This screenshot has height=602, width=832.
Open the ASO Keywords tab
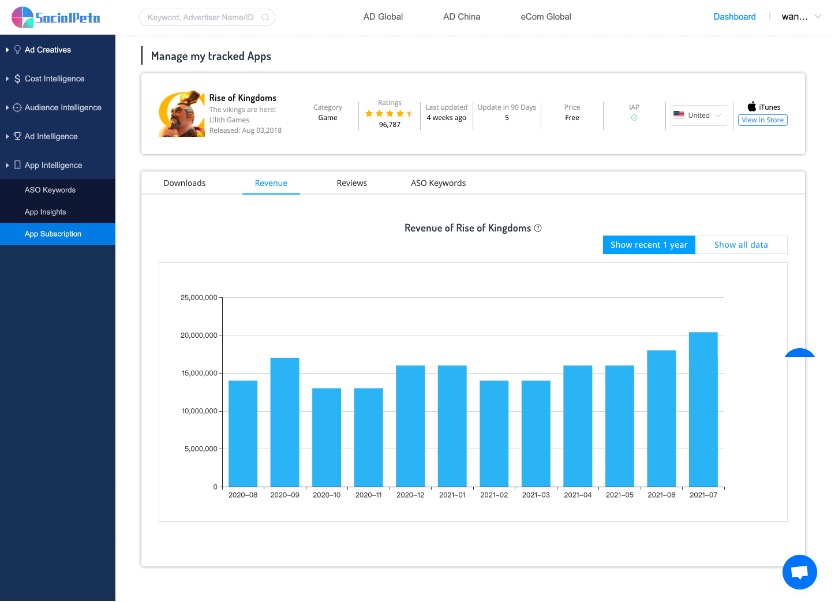click(438, 183)
